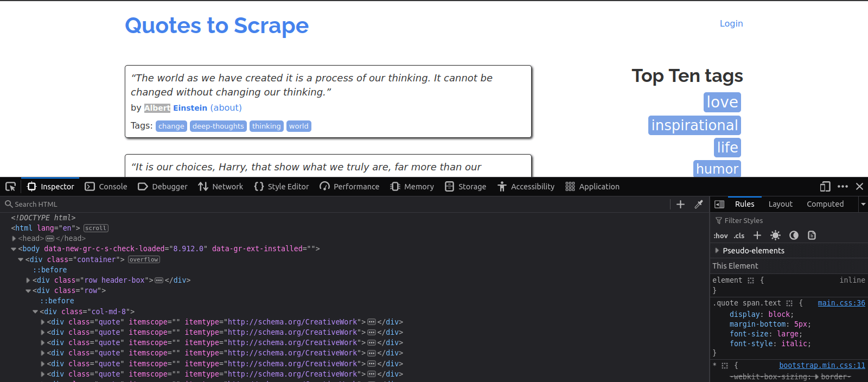Open the main.css:36 source link
The width and height of the screenshot is (868, 382).
click(841, 303)
